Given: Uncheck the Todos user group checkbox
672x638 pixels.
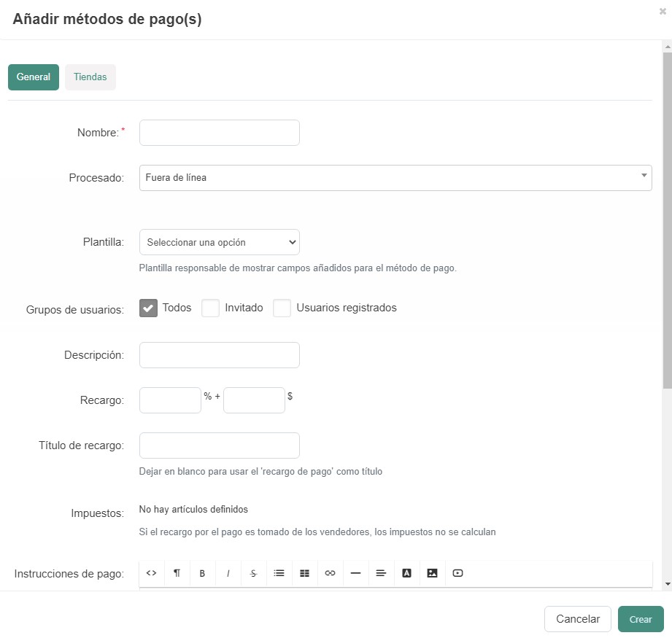Looking at the screenshot, I should point(149,308).
